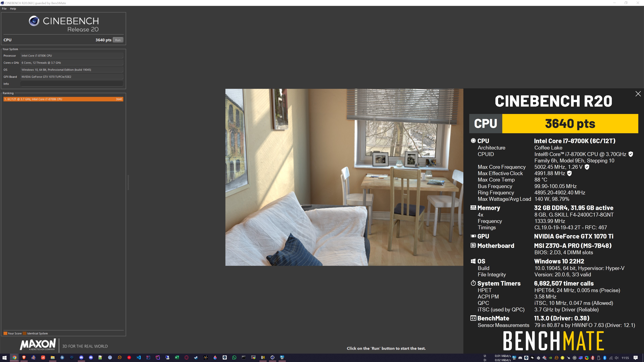
Task: Click the SteelSeries tray icon
Action: point(538,358)
